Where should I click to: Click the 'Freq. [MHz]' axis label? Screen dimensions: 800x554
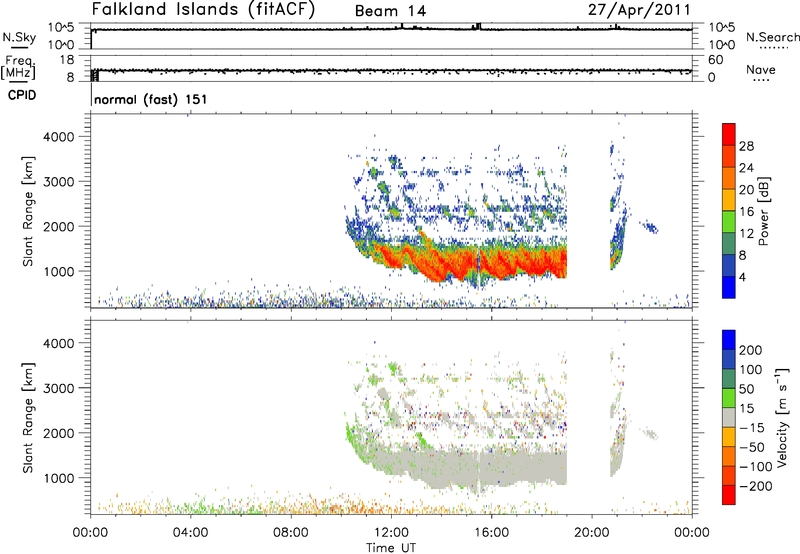[19, 68]
